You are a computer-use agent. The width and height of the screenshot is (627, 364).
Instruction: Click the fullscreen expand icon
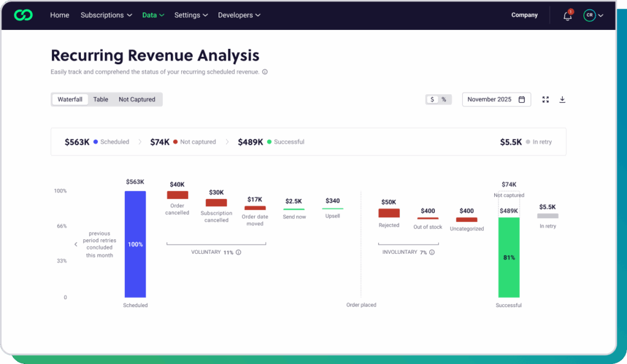(546, 100)
